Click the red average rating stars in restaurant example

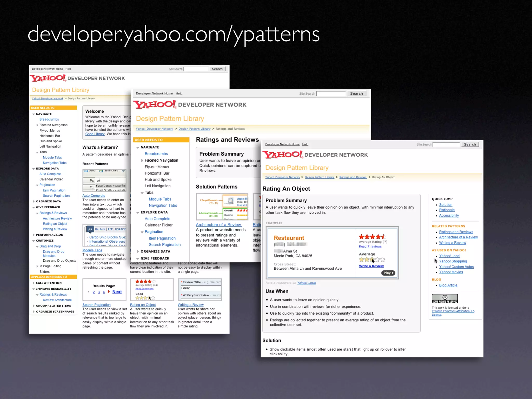tap(372, 237)
